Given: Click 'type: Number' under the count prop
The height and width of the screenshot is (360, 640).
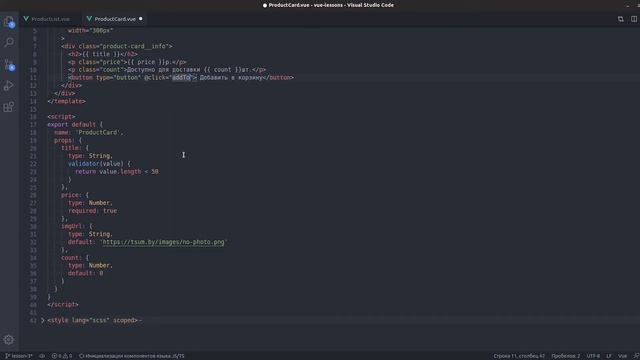Looking at the screenshot, I should 89,265.
